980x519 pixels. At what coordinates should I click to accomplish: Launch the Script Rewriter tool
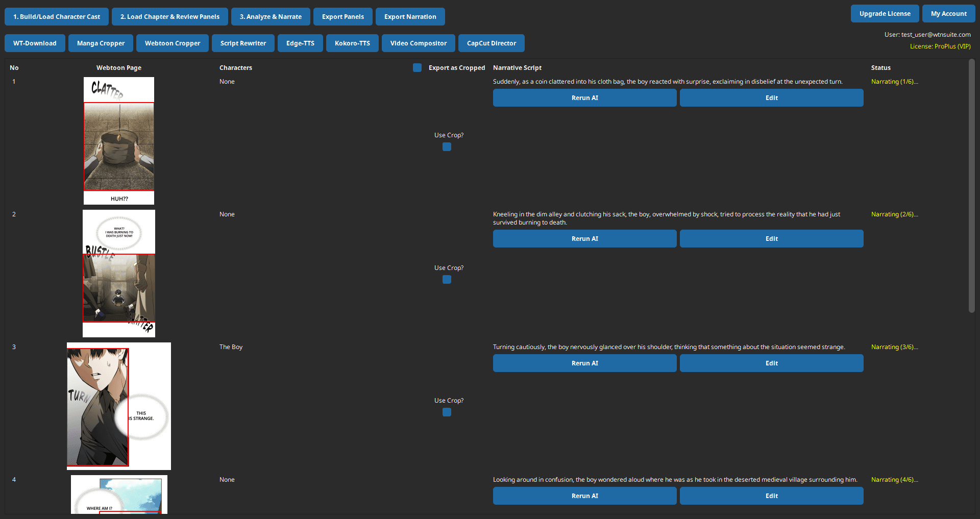pyautogui.click(x=243, y=43)
